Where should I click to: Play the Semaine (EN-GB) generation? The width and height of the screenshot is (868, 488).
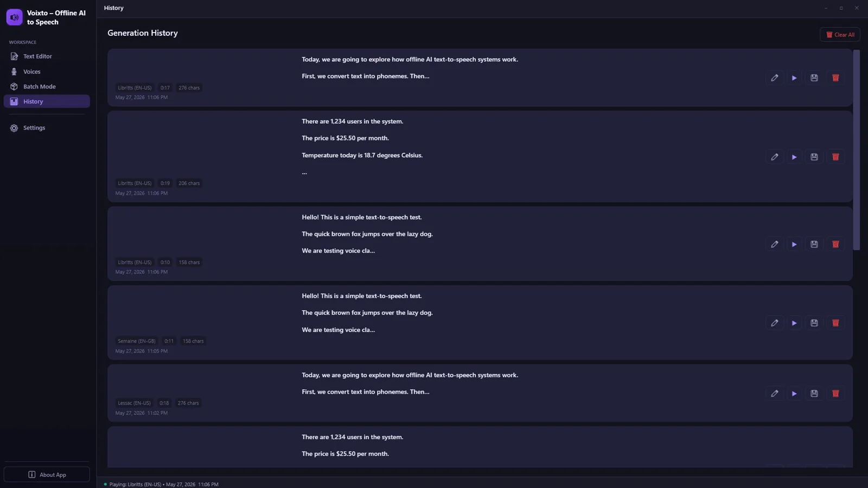tap(794, 323)
